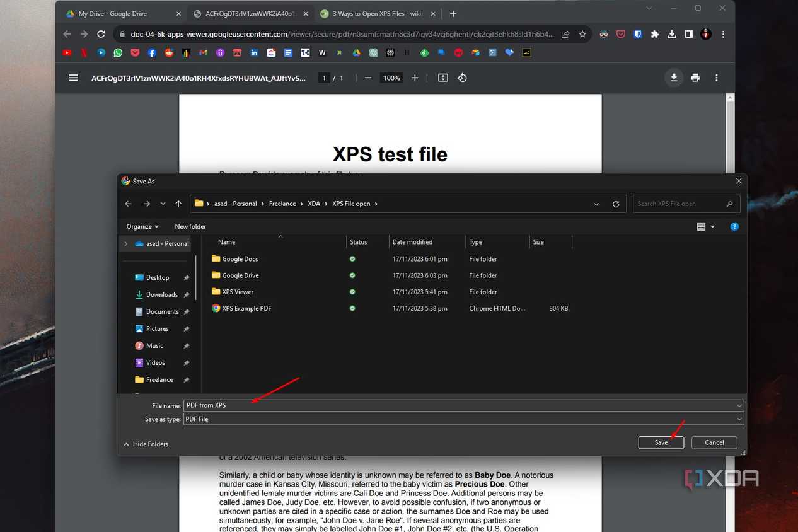Open Chrome downloads tray icon
The width and height of the screenshot is (798, 532).
click(672, 34)
